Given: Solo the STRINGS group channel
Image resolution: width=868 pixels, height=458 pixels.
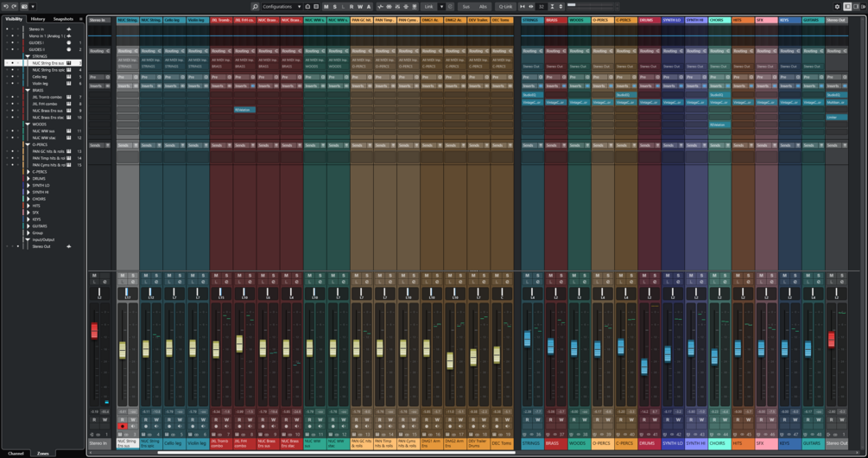Looking at the screenshot, I should 538,276.
